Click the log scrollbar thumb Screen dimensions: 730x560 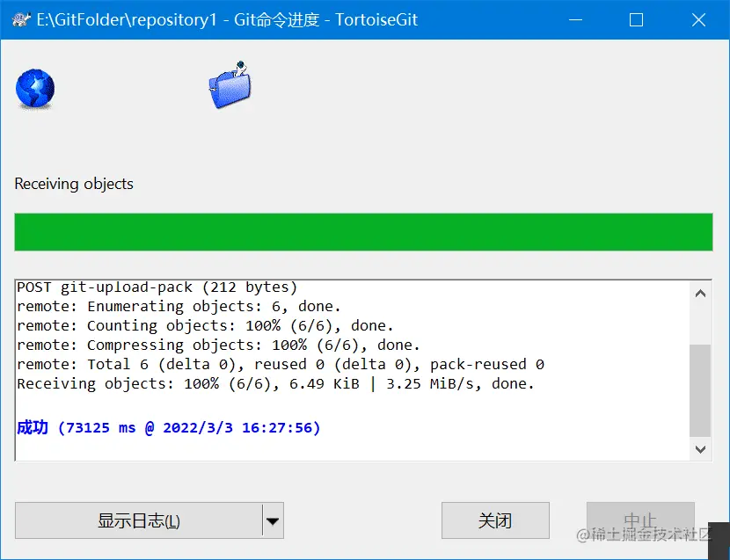700,390
